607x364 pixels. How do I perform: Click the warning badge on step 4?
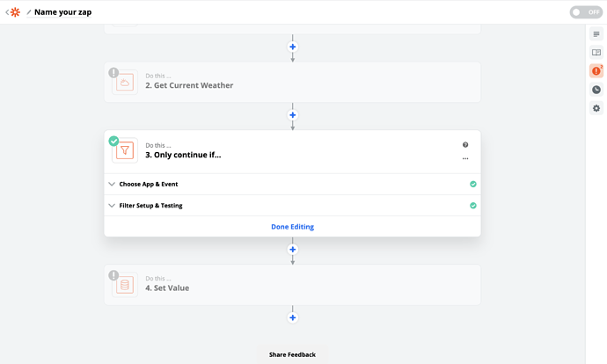113,275
